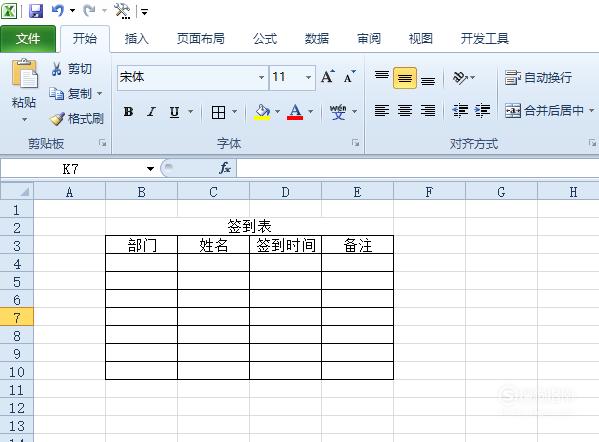This screenshot has height=442, width=599.
Task: Click into the formula bar
Action: coord(418,168)
